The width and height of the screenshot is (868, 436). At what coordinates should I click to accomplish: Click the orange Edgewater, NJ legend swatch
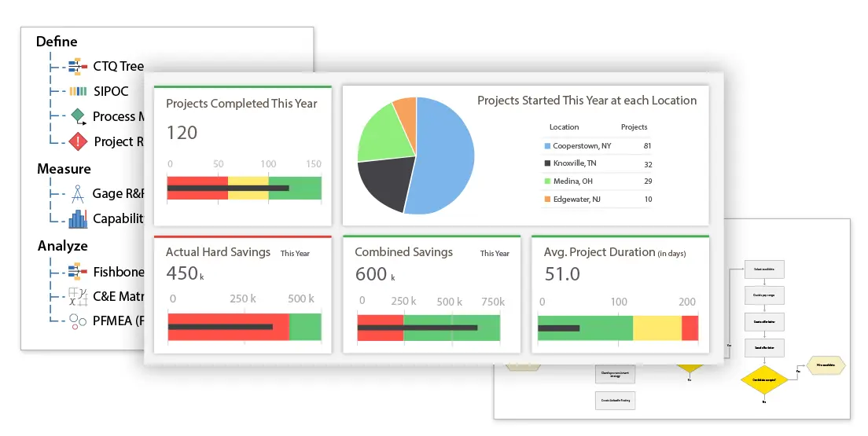click(547, 200)
